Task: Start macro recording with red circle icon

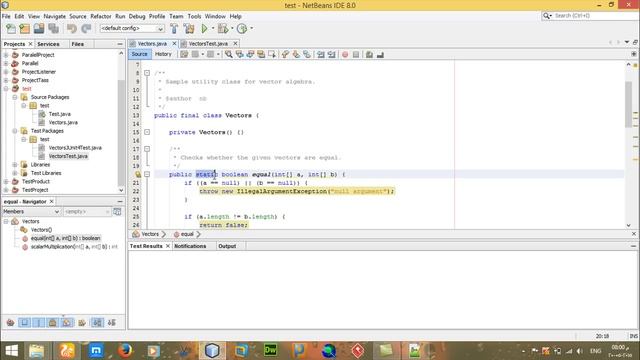Action: (345, 54)
